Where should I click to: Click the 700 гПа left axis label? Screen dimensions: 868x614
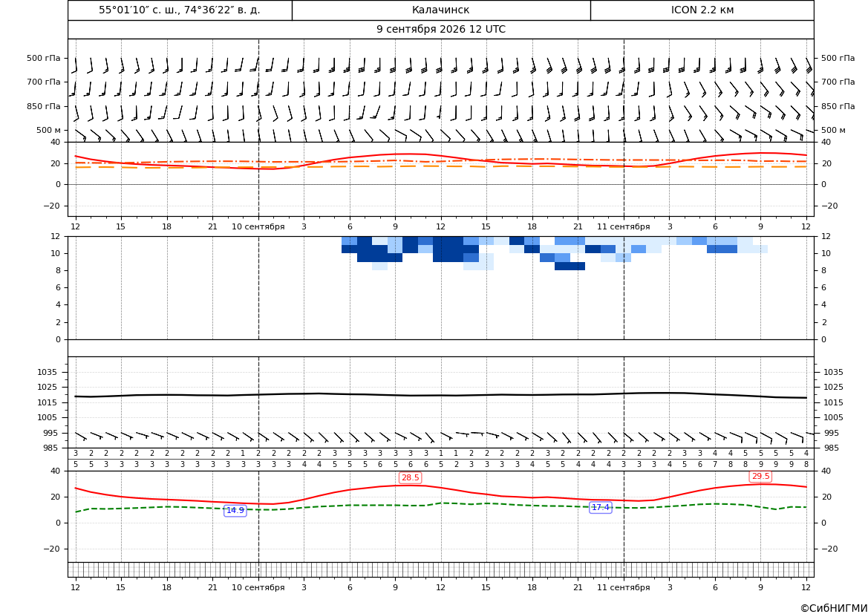[x=44, y=82]
